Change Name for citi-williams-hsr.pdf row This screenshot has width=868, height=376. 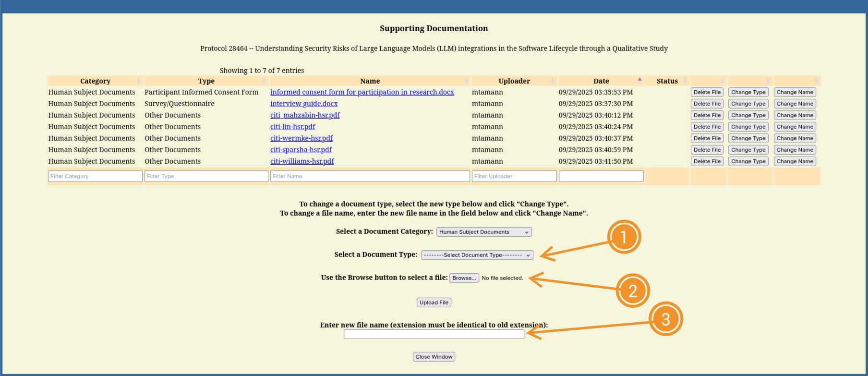[795, 161]
